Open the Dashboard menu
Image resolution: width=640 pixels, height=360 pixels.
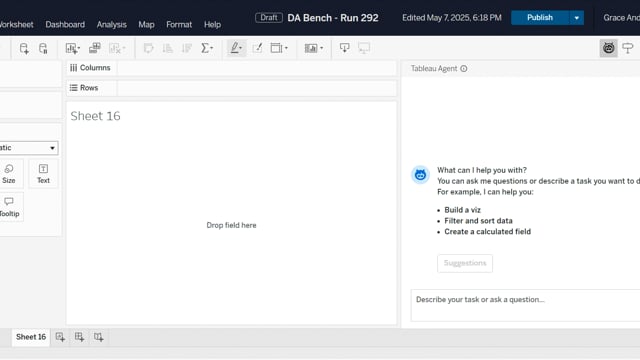tap(65, 24)
